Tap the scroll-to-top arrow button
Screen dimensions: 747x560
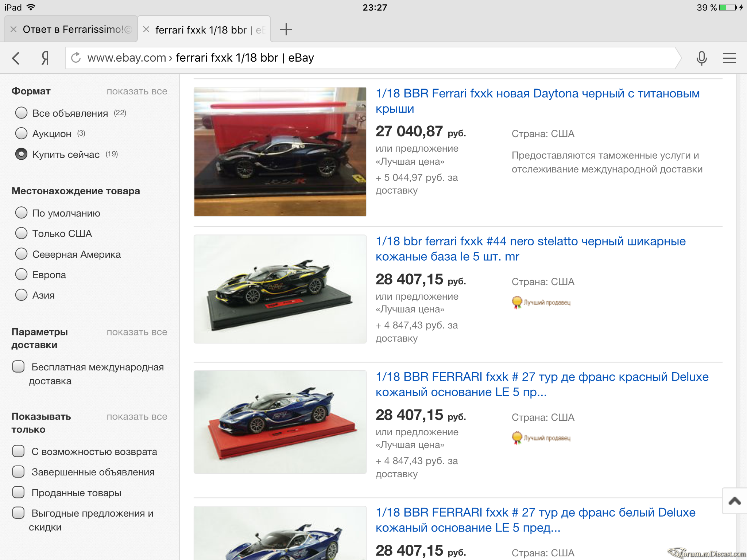[x=735, y=501]
